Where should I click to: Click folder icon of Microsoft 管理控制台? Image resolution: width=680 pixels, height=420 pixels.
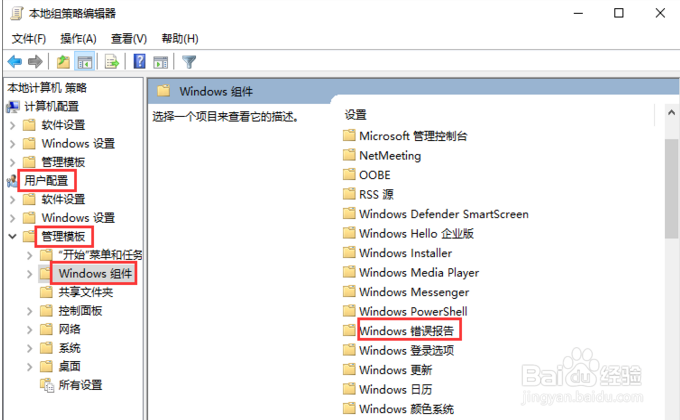tap(349, 135)
